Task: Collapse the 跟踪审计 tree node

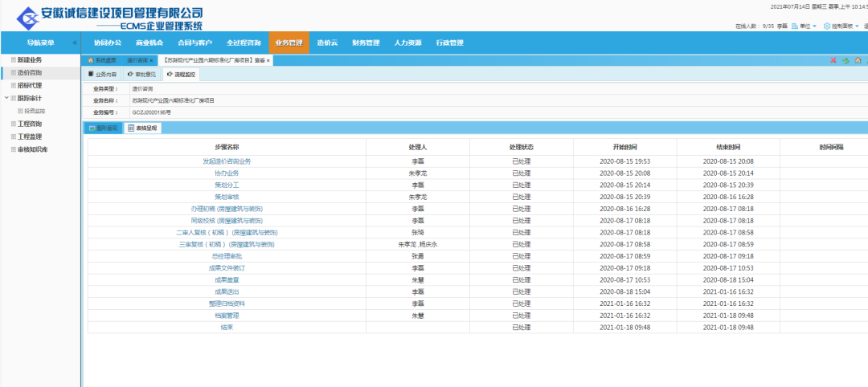Action: 6,98
